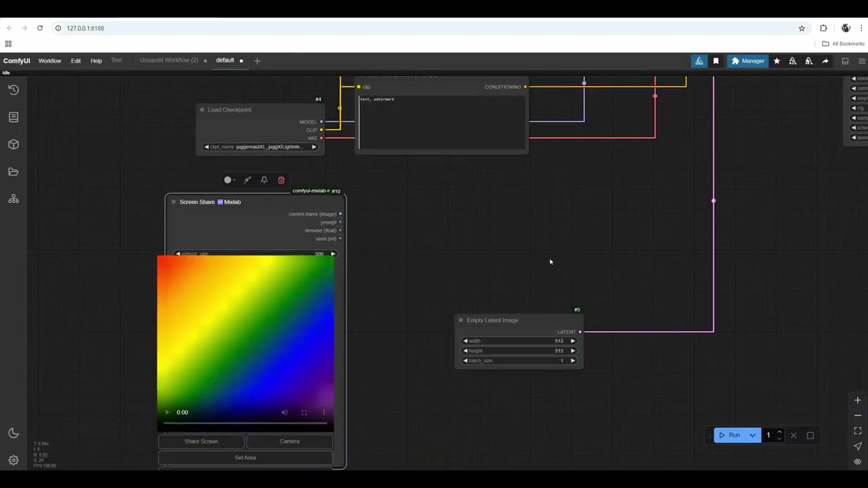Click the ComfyUI logo
The height and width of the screenshot is (488, 868).
[x=16, y=61]
